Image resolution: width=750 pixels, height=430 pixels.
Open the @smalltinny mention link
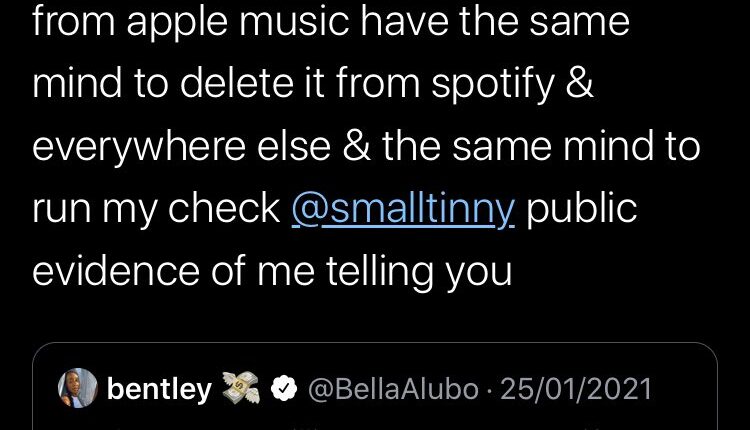(403, 209)
